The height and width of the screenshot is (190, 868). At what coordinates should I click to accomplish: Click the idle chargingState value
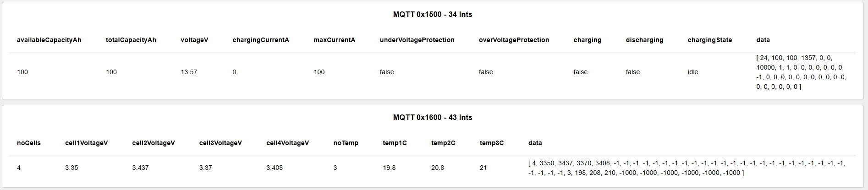(692, 72)
